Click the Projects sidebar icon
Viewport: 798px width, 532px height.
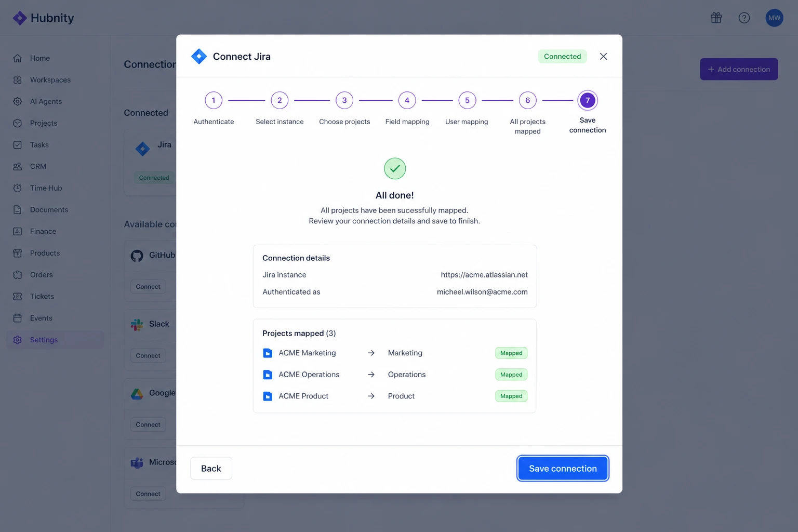[x=18, y=123]
